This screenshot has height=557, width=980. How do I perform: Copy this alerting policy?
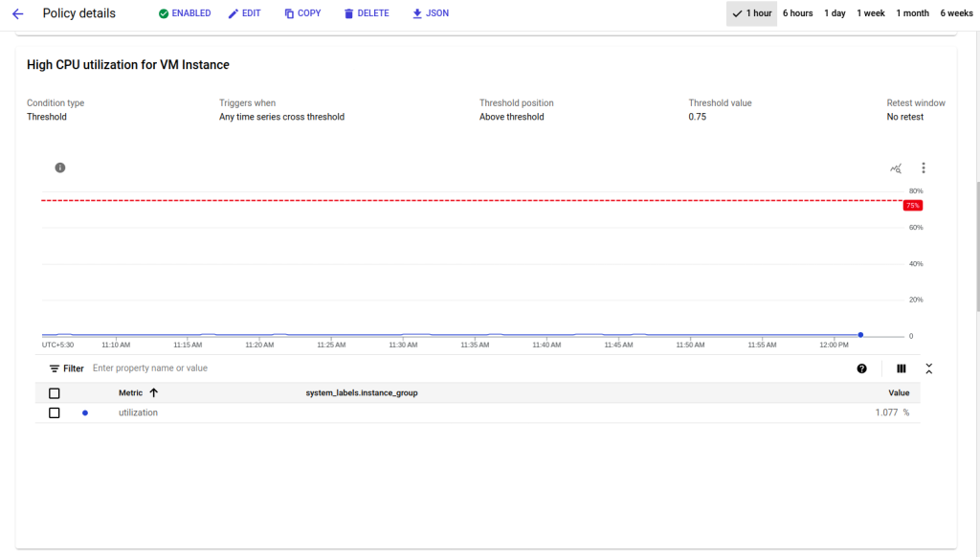pyautogui.click(x=302, y=13)
